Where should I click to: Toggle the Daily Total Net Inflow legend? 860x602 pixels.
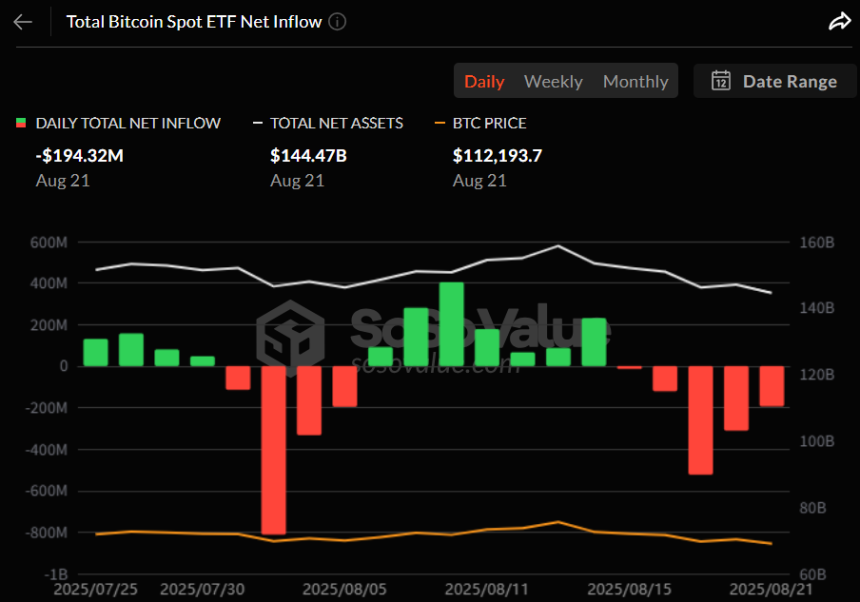click(x=119, y=123)
